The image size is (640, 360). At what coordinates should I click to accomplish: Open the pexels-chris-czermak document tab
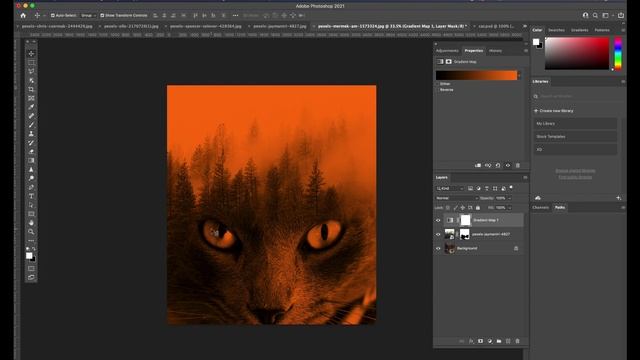57,26
